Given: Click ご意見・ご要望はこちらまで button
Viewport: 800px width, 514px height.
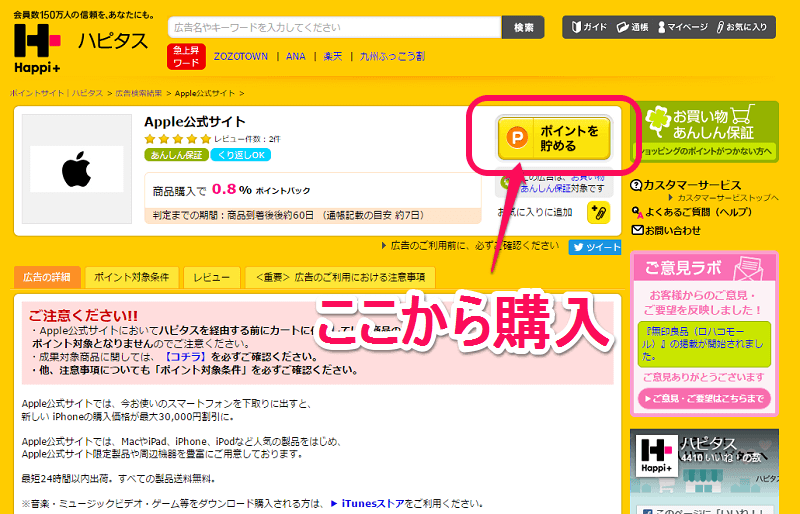Looking at the screenshot, I should [x=704, y=399].
